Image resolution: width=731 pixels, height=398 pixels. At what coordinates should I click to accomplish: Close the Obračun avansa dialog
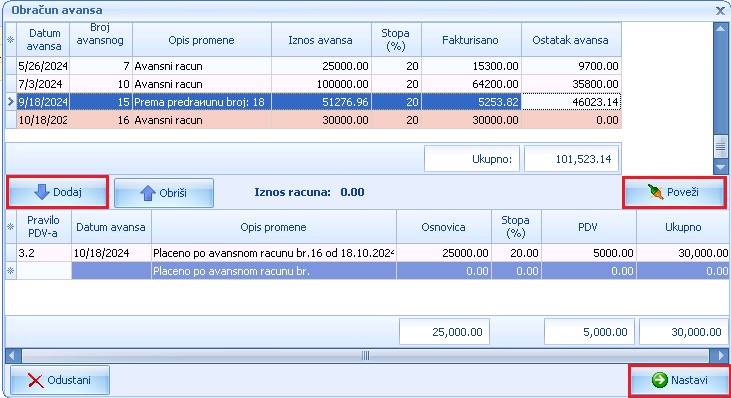tap(720, 10)
